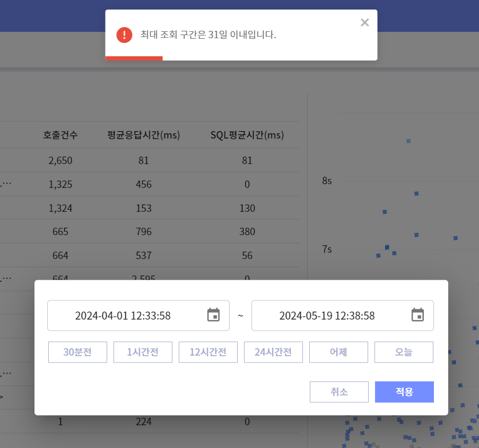
Task: Select the 30분전 quick range button
Action: click(x=77, y=352)
